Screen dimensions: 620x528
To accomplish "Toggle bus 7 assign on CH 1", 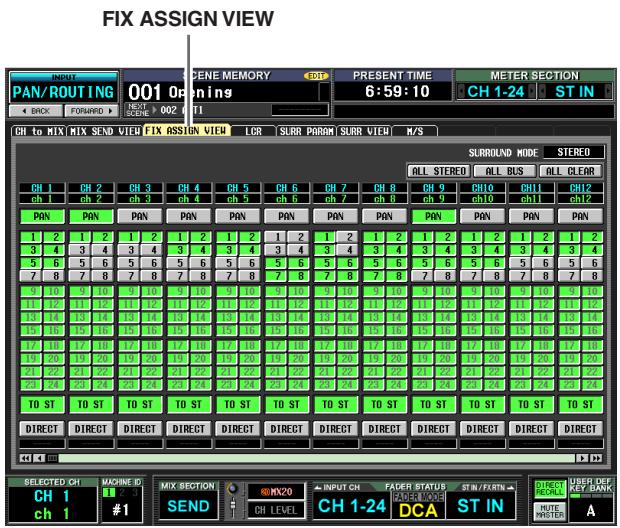I will coord(31,276).
